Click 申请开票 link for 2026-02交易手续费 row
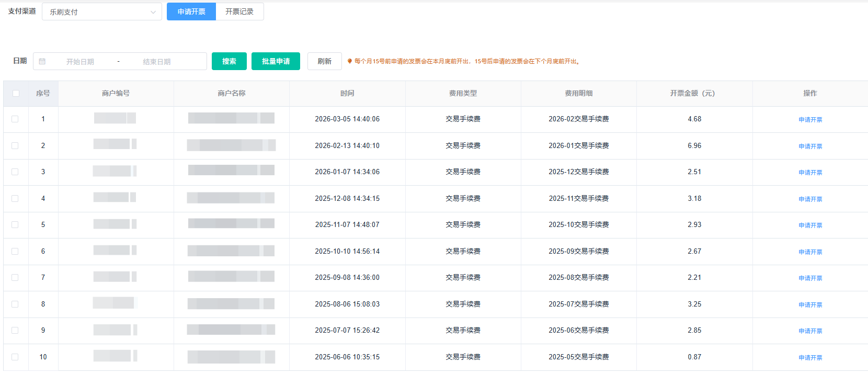This screenshot has width=868, height=374. pyautogui.click(x=810, y=120)
